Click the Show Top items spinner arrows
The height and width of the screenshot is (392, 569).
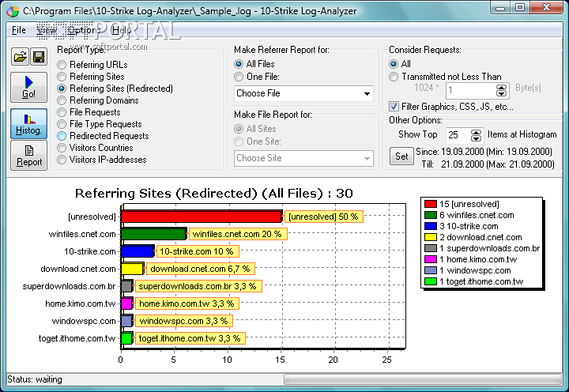(476, 135)
